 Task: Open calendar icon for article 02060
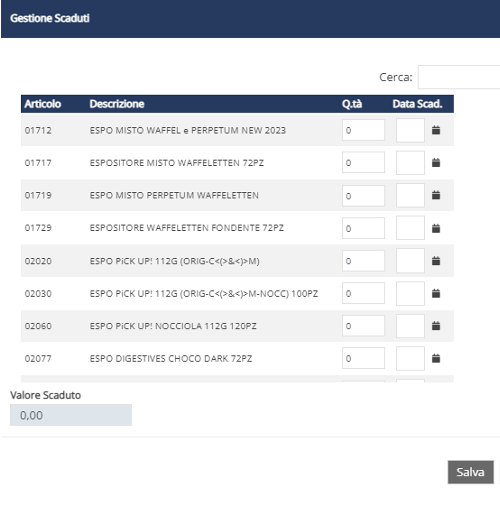(x=436, y=326)
